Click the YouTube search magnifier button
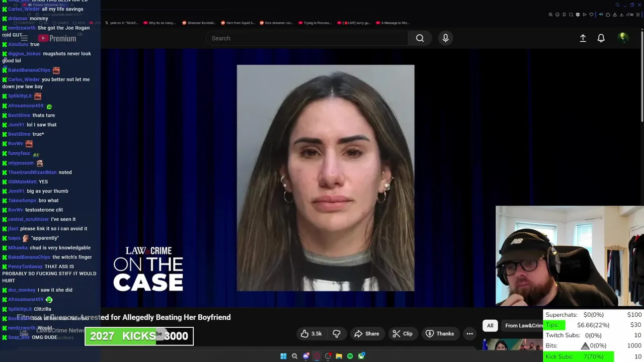644x362 pixels. point(420,38)
